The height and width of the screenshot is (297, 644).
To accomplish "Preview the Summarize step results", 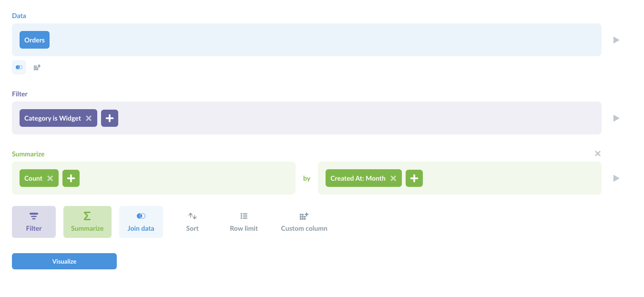I will click(x=616, y=178).
